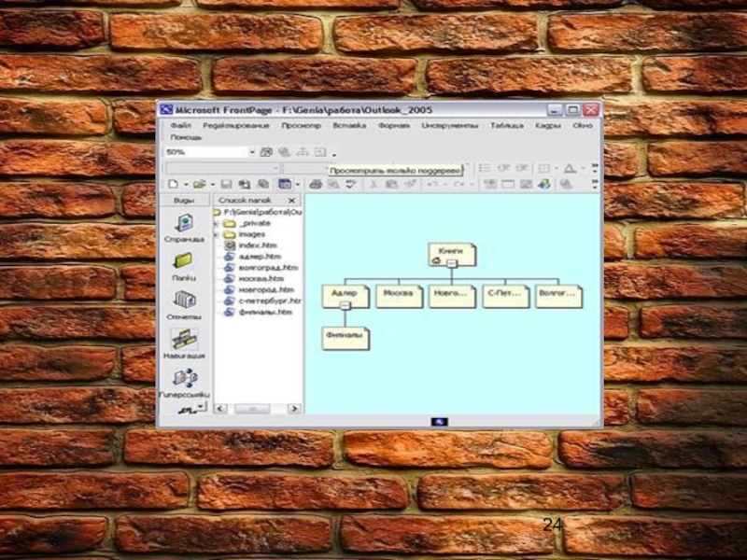747x560 pixels.
Task: Click the Portrait/Landscape icon beside zoom box
Action: (266, 152)
